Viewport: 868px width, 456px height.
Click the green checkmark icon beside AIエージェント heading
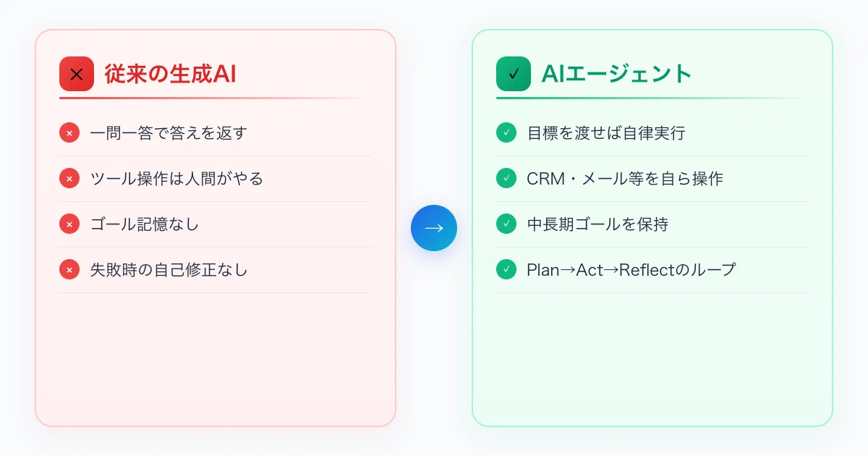(514, 74)
